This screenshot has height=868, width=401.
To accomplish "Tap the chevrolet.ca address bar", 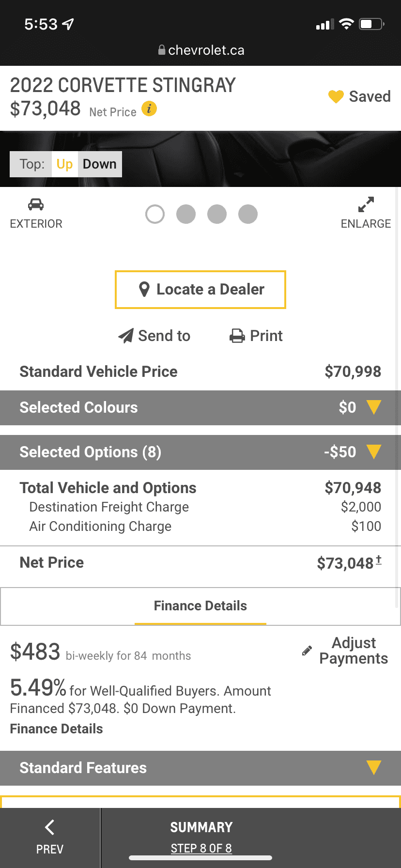I will [x=200, y=50].
